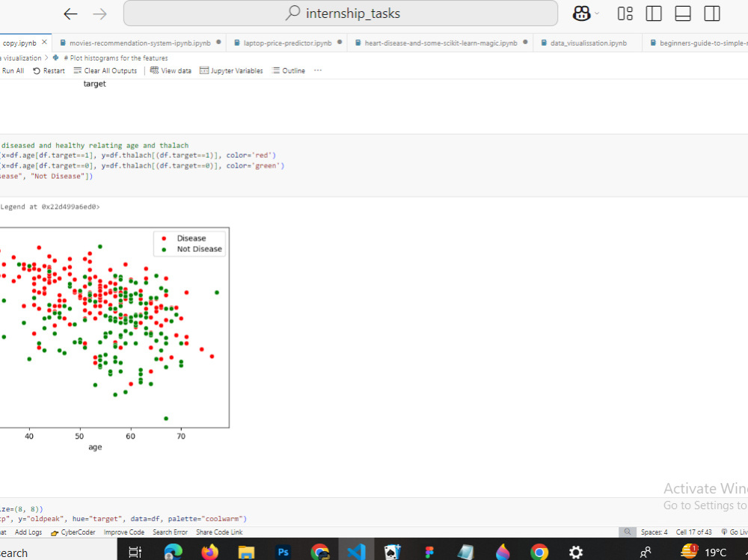748x560 pixels.
Task: Click Clear All Outputs
Action: [105, 70]
